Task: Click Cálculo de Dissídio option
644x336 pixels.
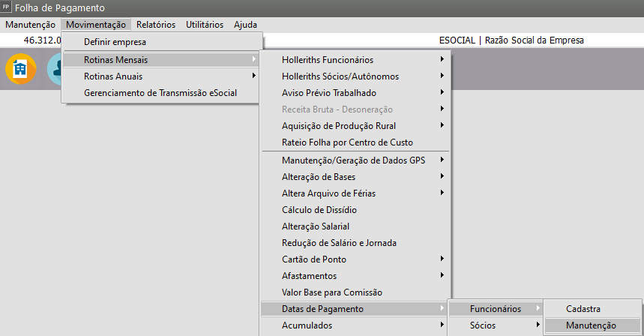Action: click(x=319, y=210)
